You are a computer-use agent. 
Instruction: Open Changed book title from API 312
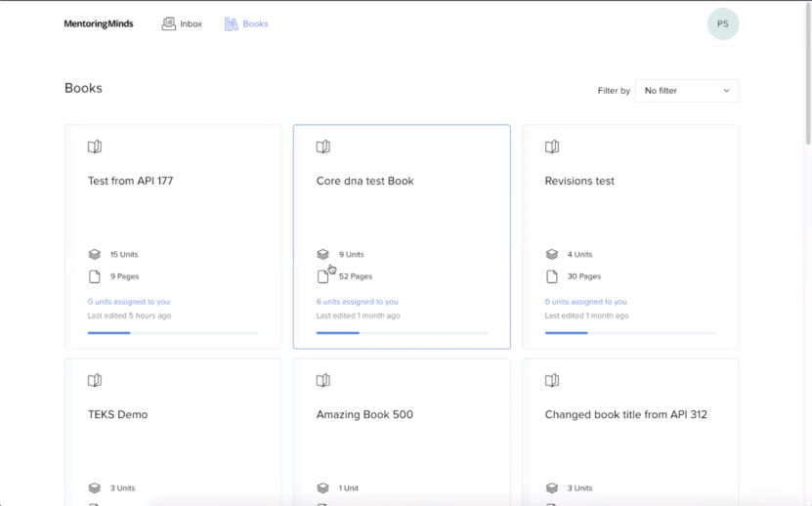coord(626,414)
